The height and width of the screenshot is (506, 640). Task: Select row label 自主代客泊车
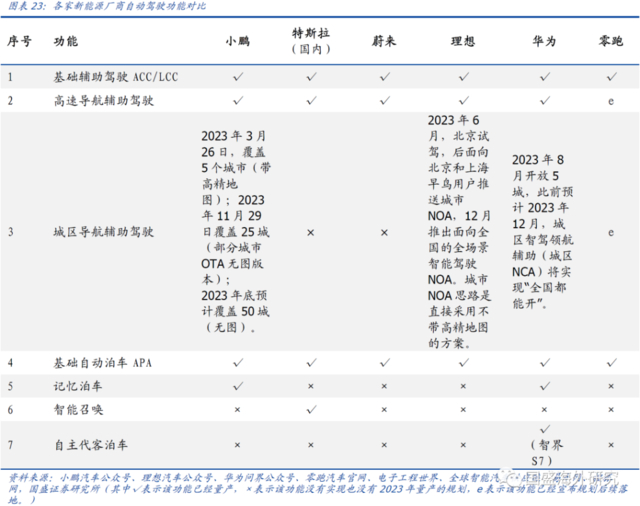tap(91, 445)
